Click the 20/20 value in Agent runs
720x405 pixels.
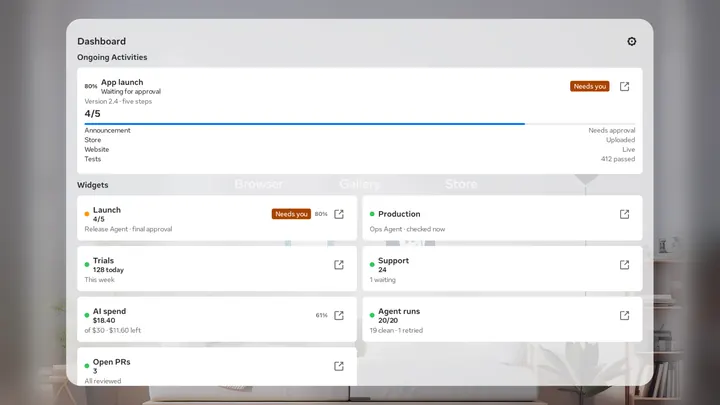click(x=388, y=321)
